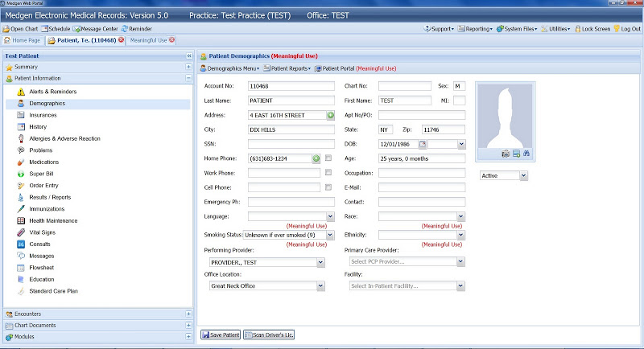Open the Active patient status dropdown

tap(524, 175)
